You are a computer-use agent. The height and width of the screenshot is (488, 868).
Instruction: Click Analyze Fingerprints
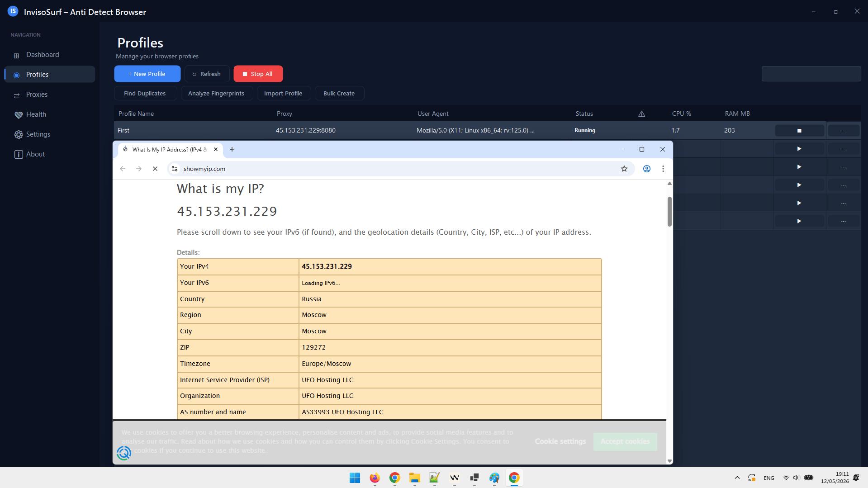point(216,93)
